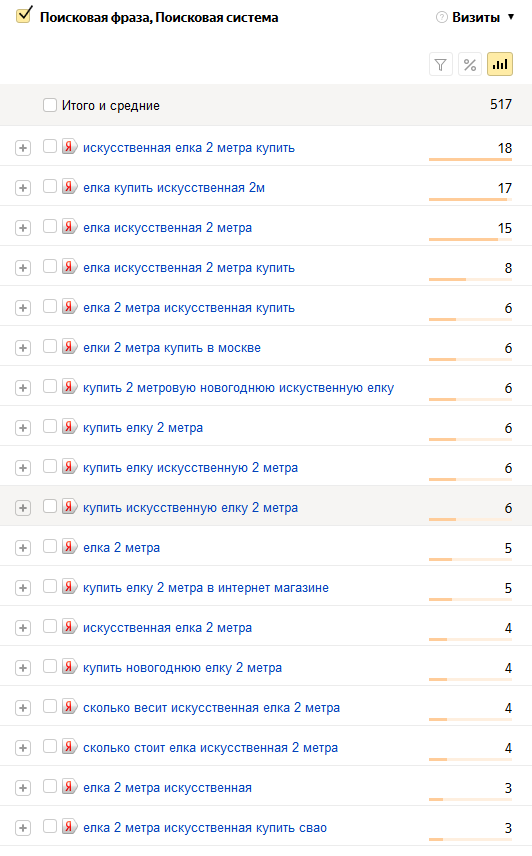Expand row 'елка купить искусственная 2м'
The image size is (532, 856).
click(23, 188)
